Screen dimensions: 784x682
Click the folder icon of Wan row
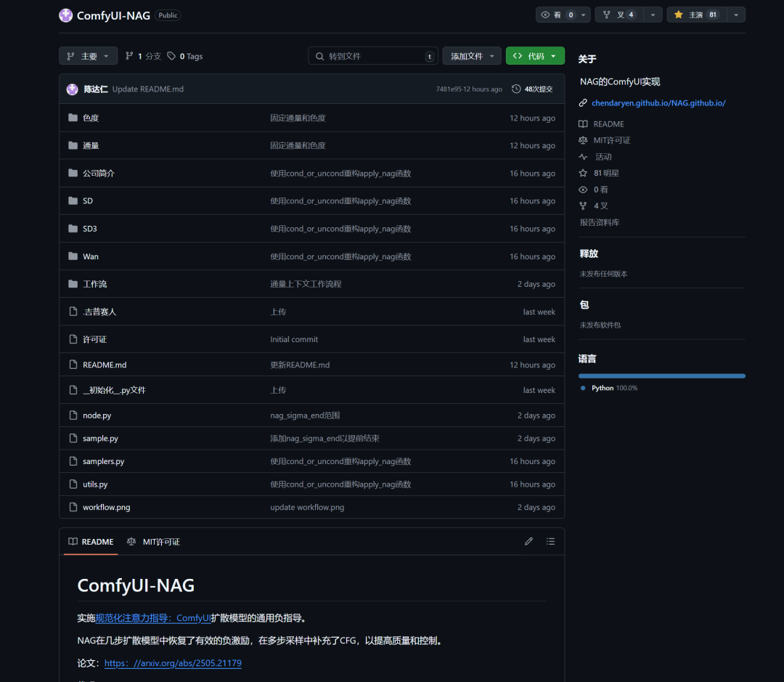[73, 256]
